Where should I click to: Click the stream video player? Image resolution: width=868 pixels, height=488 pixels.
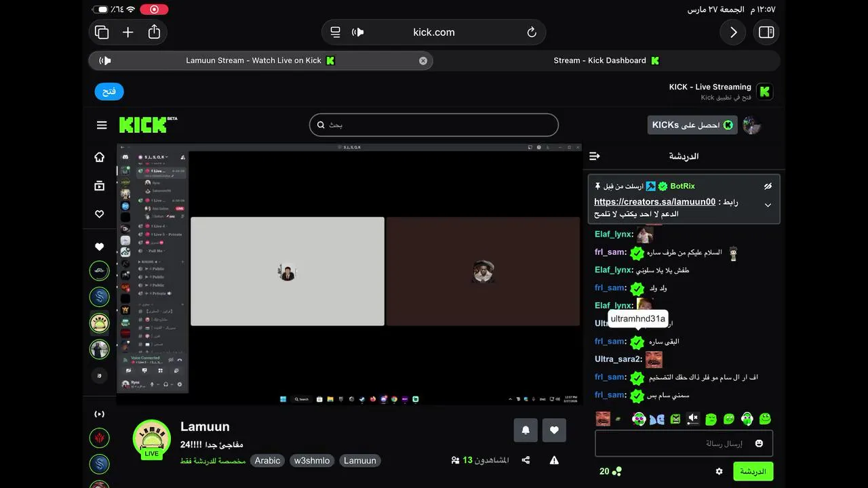tap(349, 274)
